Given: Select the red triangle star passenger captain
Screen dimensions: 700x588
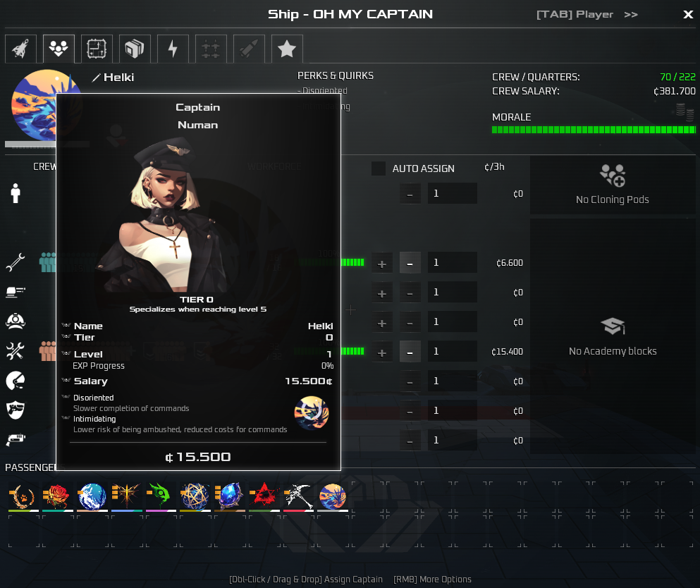Looking at the screenshot, I should tap(264, 496).
